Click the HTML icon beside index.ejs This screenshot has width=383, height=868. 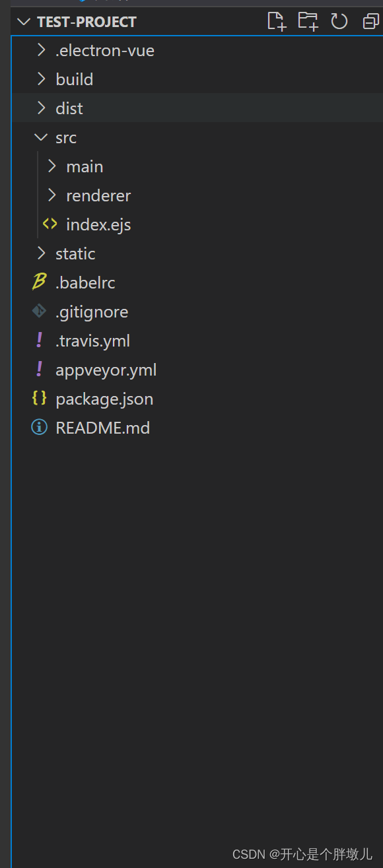[x=49, y=224]
